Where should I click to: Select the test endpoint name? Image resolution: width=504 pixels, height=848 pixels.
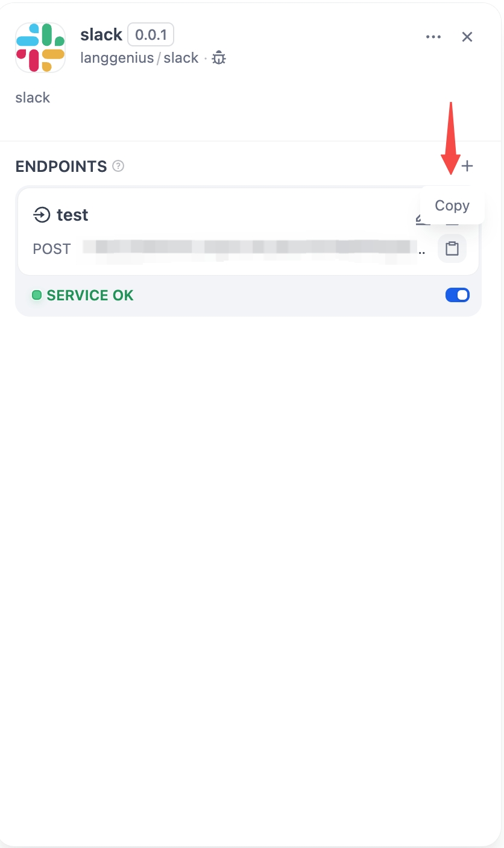(72, 215)
